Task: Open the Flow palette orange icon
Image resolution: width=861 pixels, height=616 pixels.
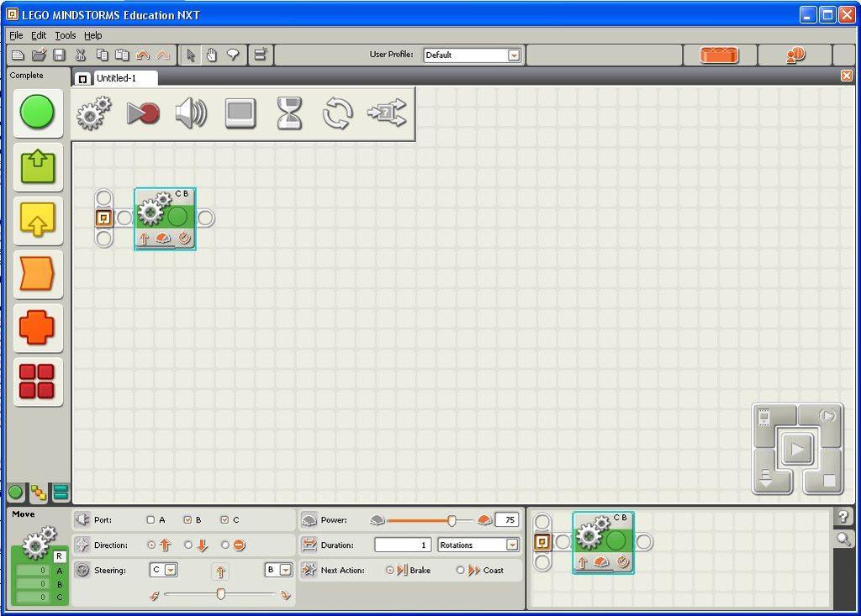Action: [x=38, y=273]
